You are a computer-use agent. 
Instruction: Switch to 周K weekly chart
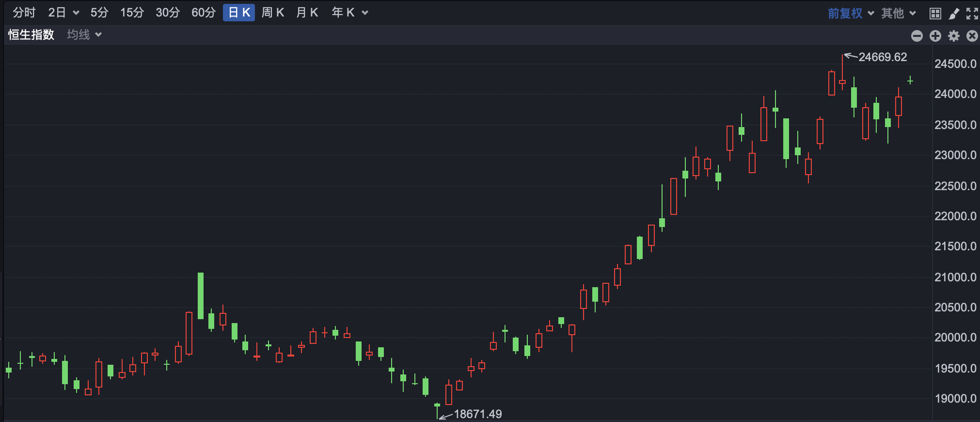pos(273,13)
